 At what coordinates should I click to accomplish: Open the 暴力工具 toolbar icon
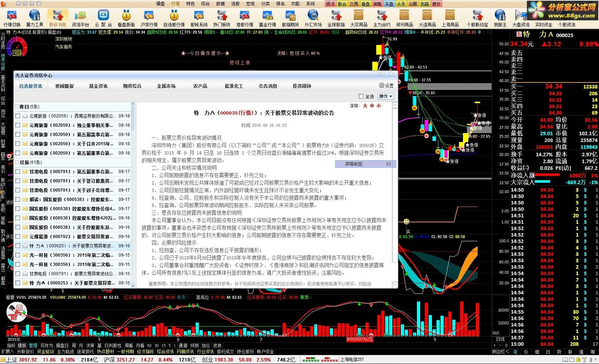35,19
